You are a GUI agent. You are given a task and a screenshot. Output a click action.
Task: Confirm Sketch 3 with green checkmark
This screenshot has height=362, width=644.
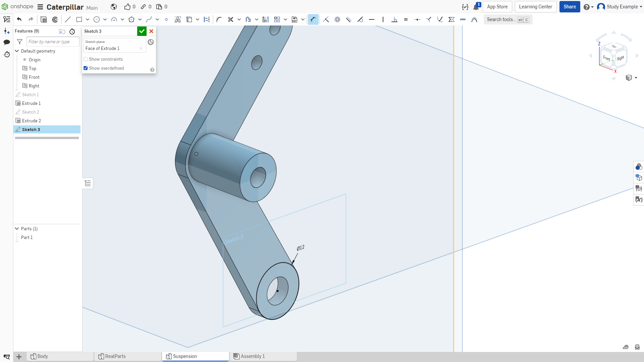(142, 31)
